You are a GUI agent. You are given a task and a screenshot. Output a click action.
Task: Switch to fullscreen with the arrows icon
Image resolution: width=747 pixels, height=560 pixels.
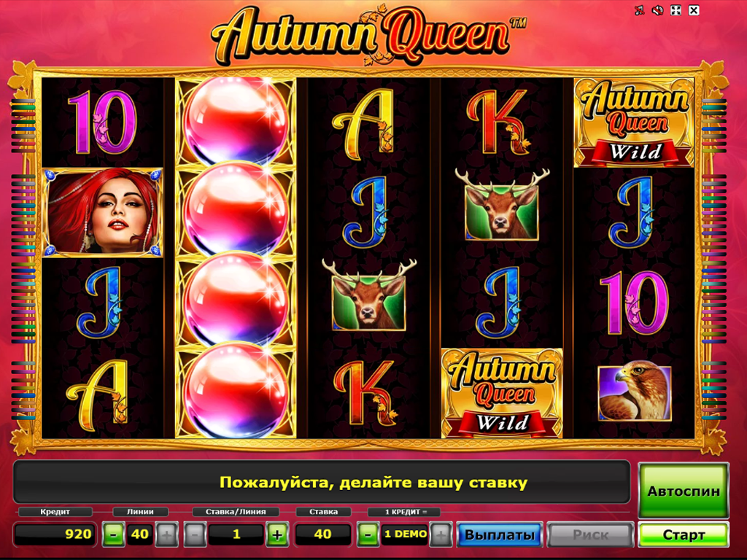point(676,10)
